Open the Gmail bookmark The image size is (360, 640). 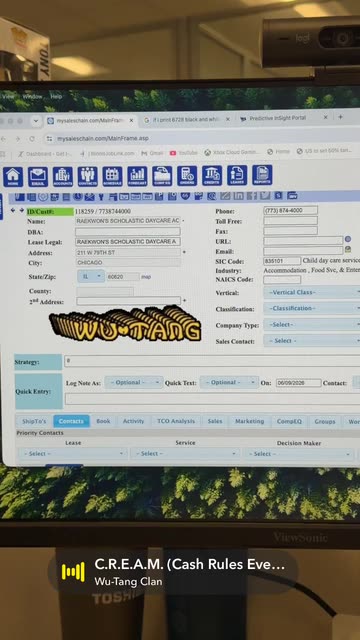(152, 153)
